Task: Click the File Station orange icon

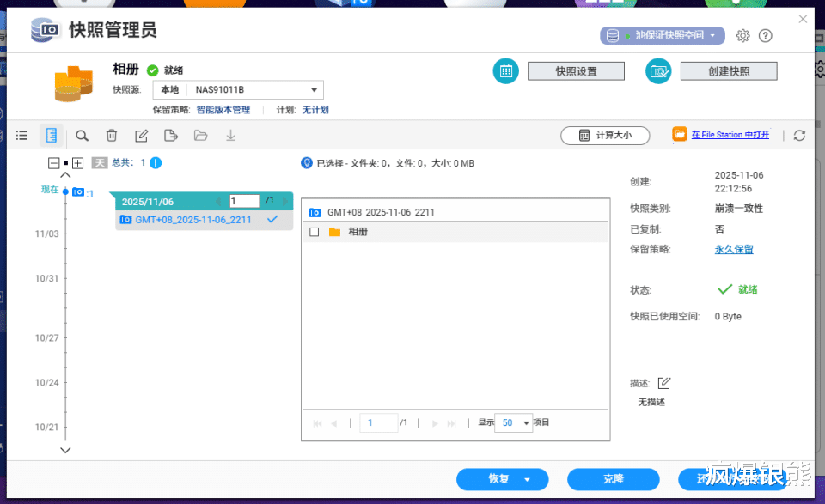Action: point(679,134)
